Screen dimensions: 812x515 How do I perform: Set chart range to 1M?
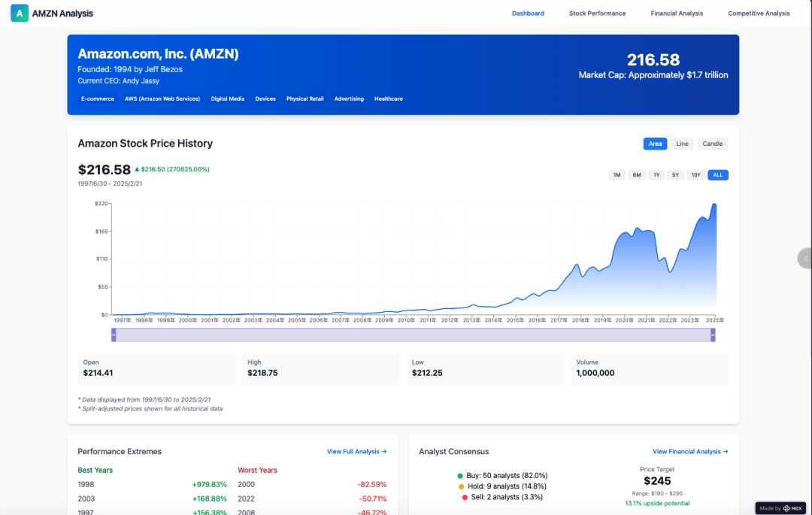click(617, 175)
